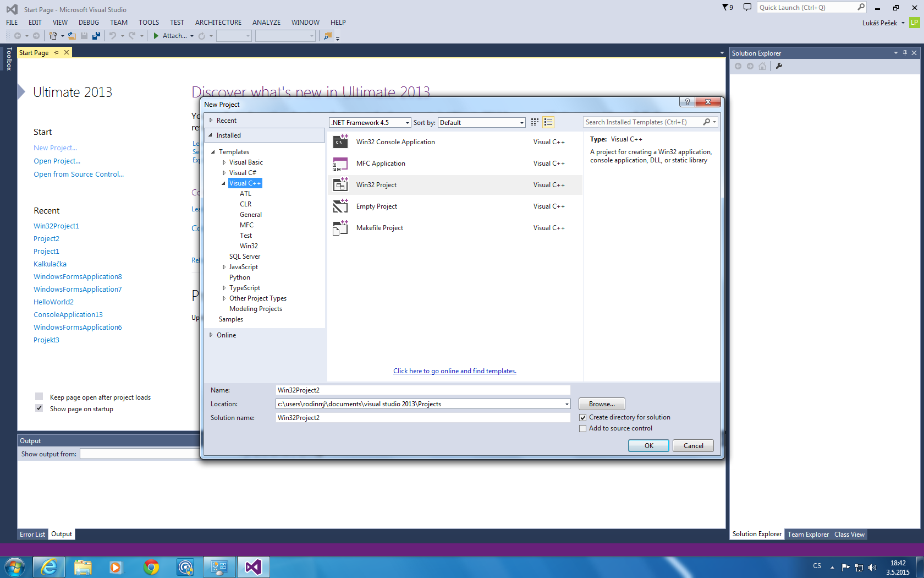
Task: Select the Win32 tree item under Visual C++
Action: pyautogui.click(x=249, y=246)
